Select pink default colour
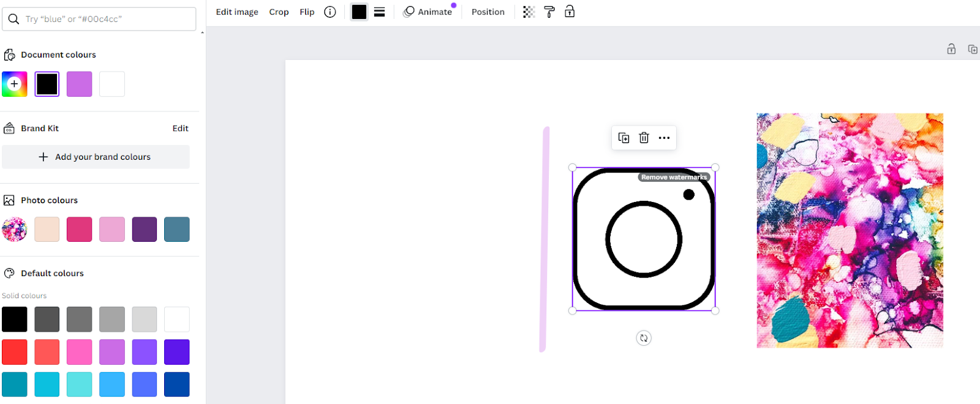The image size is (980, 404). 80,352
